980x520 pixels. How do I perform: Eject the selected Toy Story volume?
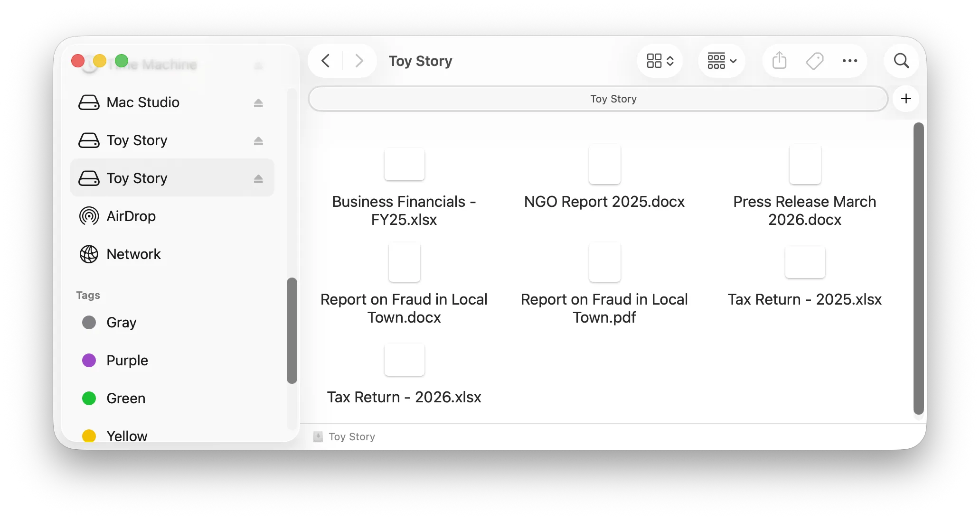(x=258, y=178)
